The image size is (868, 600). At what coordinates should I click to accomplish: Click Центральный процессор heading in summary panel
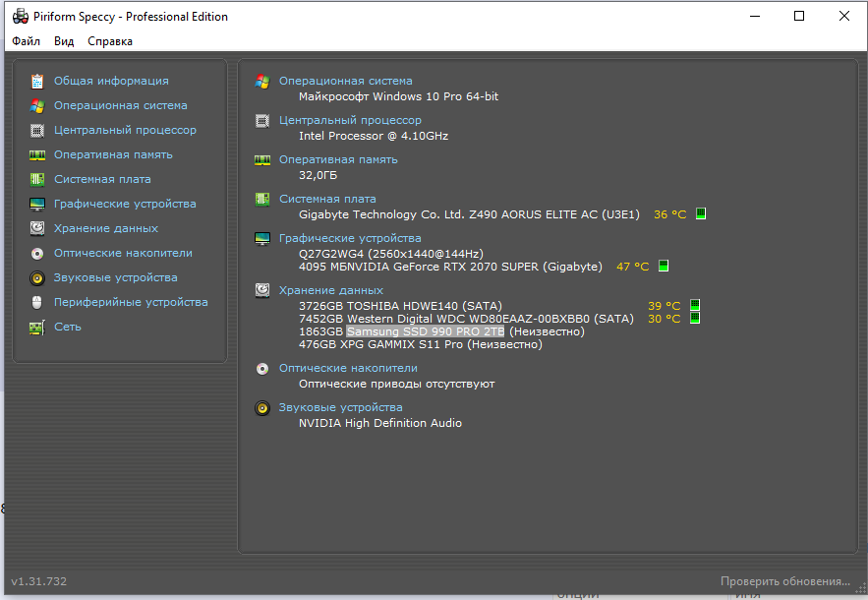coord(350,120)
